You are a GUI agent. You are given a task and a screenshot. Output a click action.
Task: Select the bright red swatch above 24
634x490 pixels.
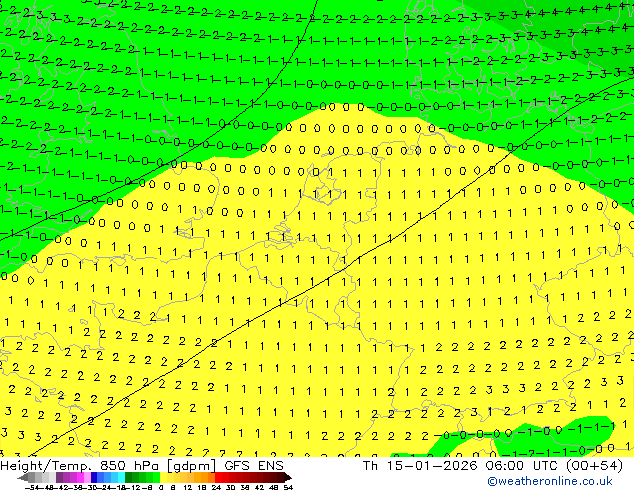pyautogui.click(x=218, y=477)
